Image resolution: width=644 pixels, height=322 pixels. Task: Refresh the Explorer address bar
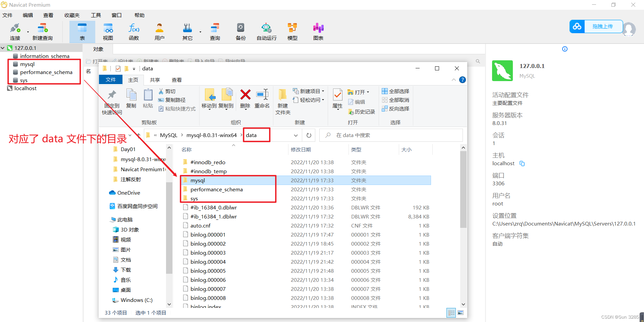pos(309,135)
